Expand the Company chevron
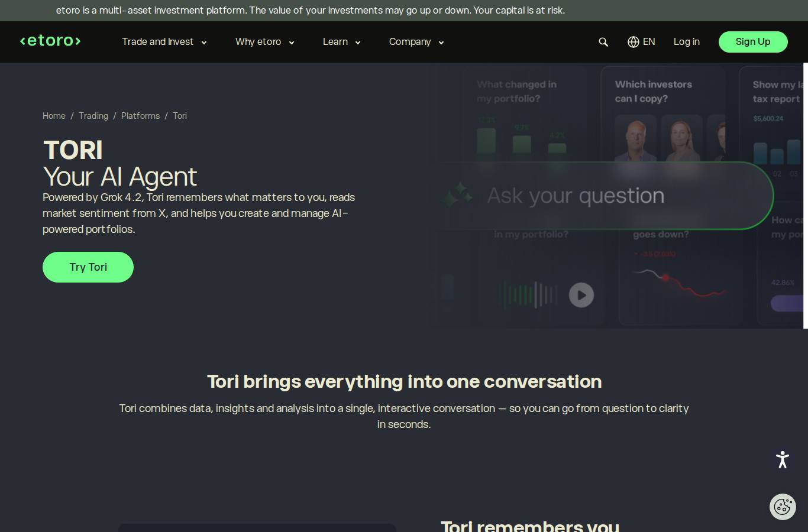Screen dimensions: 808x532 point(441,43)
